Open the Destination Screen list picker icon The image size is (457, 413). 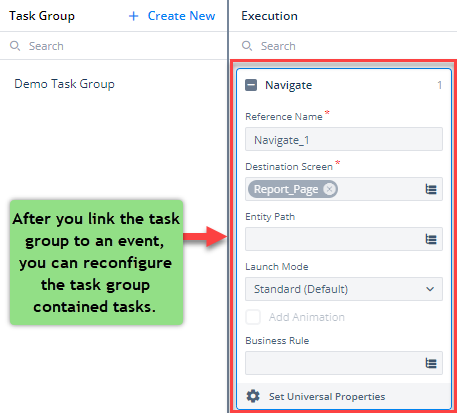click(431, 189)
